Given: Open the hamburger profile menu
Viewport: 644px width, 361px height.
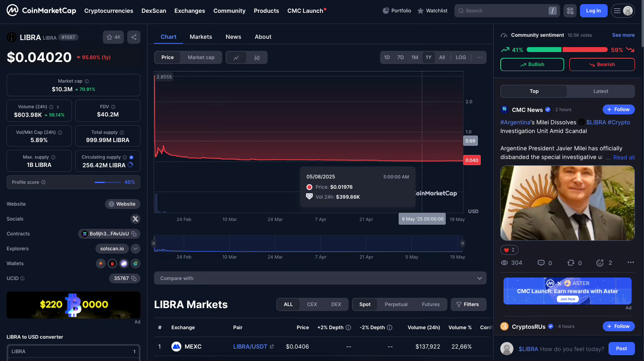Looking at the screenshot, I should pyautogui.click(x=623, y=11).
